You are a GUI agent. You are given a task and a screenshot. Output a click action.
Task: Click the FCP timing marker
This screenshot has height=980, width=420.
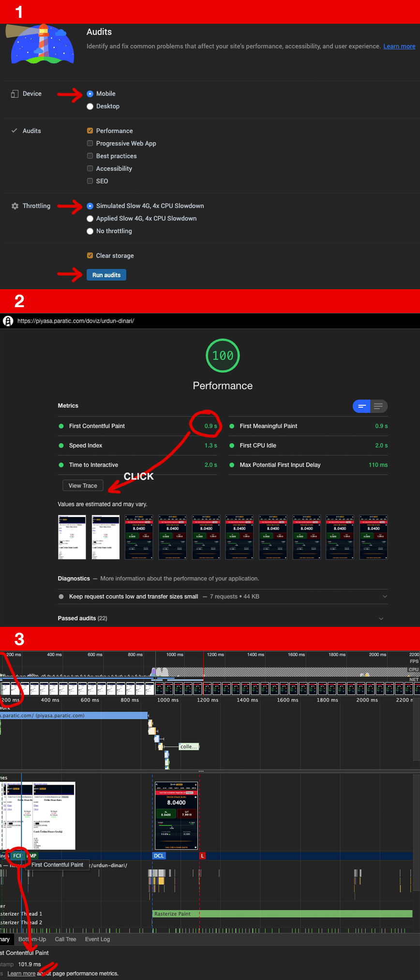(x=17, y=856)
